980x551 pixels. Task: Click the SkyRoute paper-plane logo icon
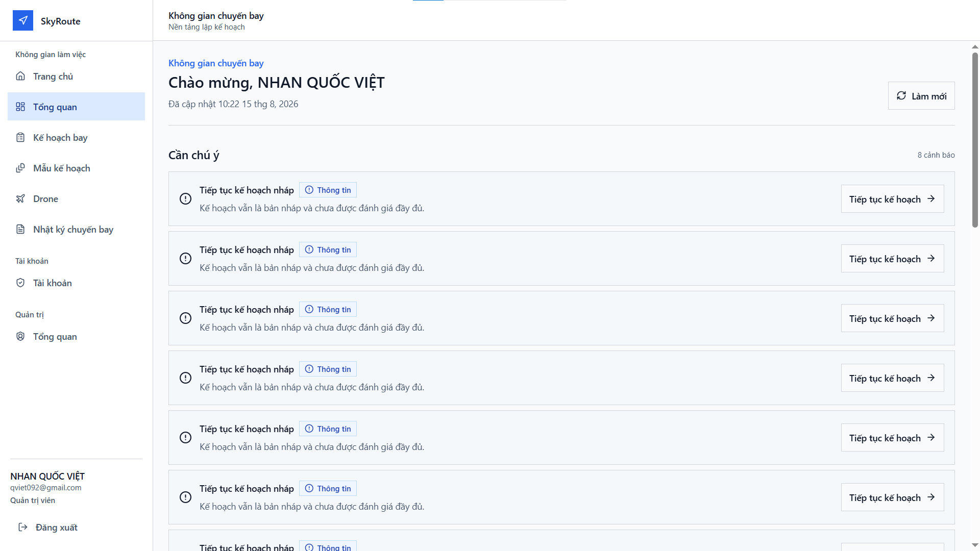[x=23, y=20]
